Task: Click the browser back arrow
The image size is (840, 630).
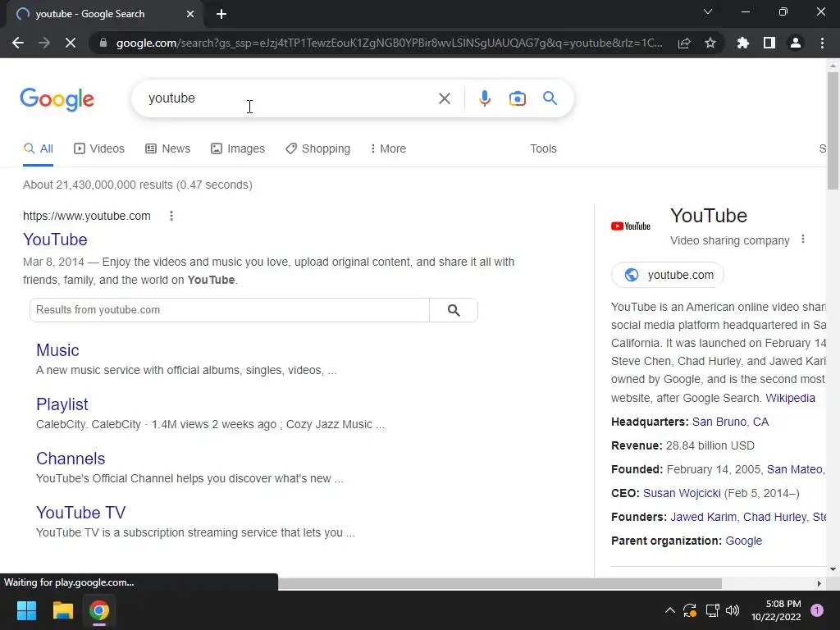Action: [x=18, y=43]
